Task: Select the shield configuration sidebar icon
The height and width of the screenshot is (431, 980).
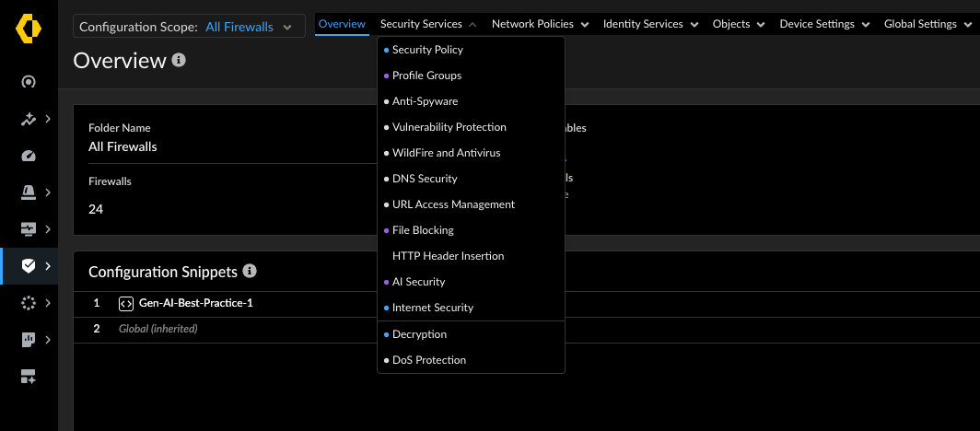Action: pyautogui.click(x=29, y=266)
